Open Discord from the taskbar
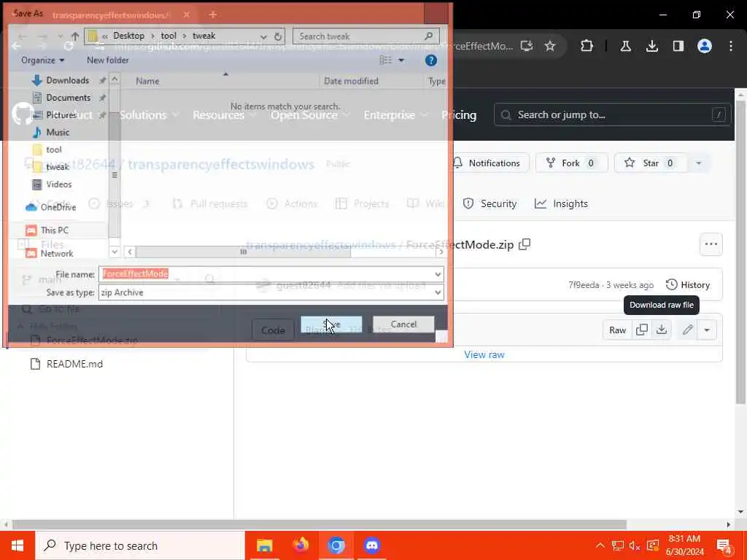 (x=372, y=545)
